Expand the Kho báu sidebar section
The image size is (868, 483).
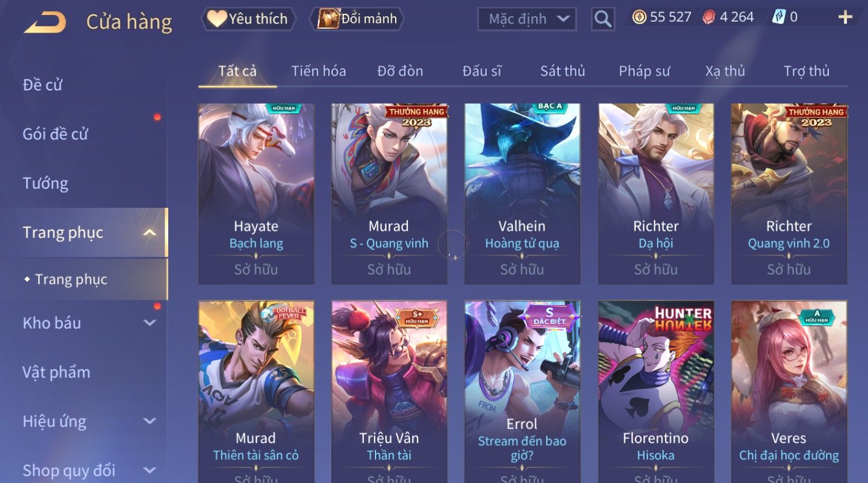tap(149, 323)
